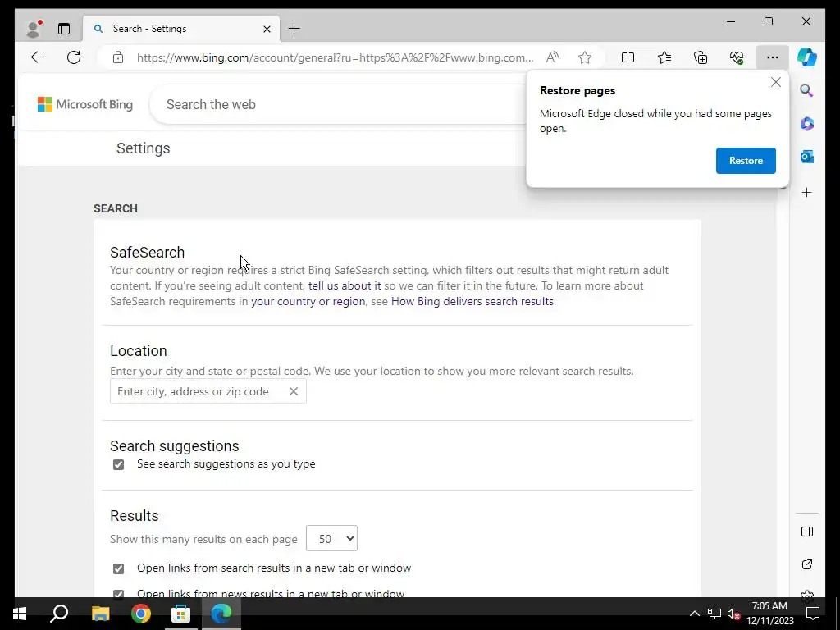
Task: Open link in new window sidebar icon
Action: pyautogui.click(x=807, y=564)
